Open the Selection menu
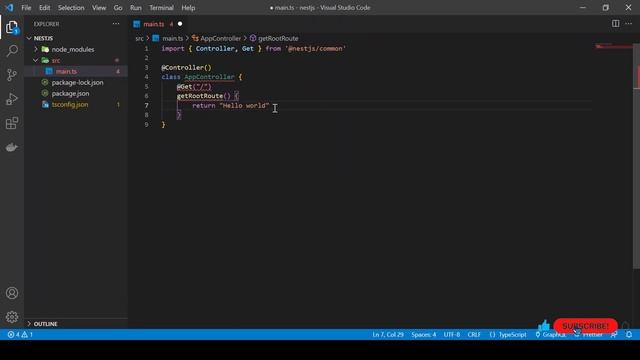 coord(71,8)
